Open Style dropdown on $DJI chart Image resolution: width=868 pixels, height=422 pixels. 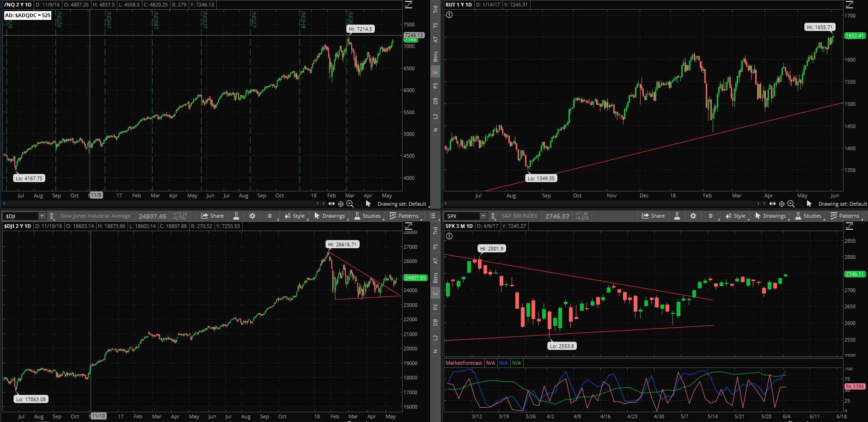(x=295, y=216)
